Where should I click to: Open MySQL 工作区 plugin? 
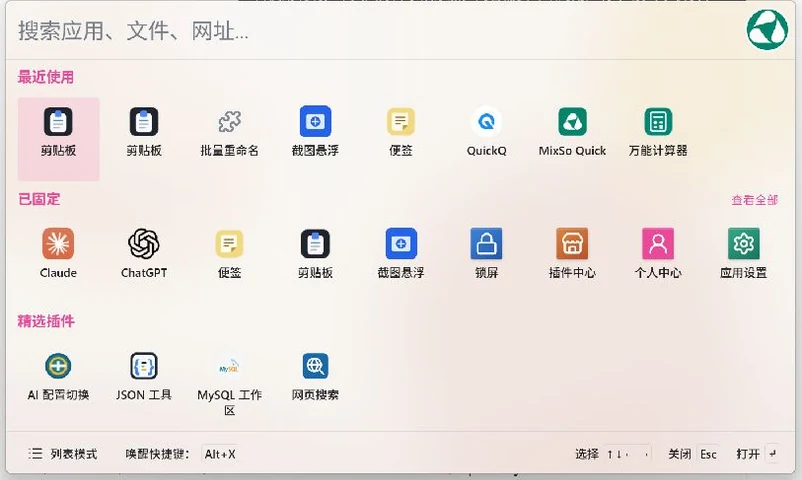[x=229, y=384]
